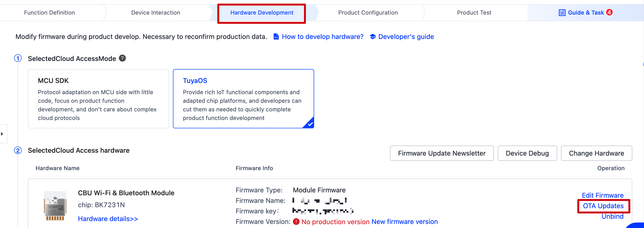Click the No production version text
Viewport: 644px width, 228px height.
(x=335, y=222)
